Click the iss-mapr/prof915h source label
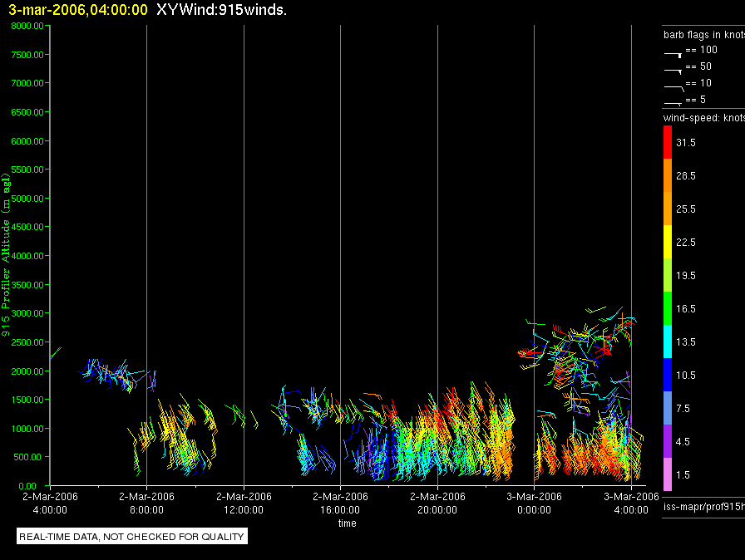This screenshot has width=745, height=560. click(704, 507)
